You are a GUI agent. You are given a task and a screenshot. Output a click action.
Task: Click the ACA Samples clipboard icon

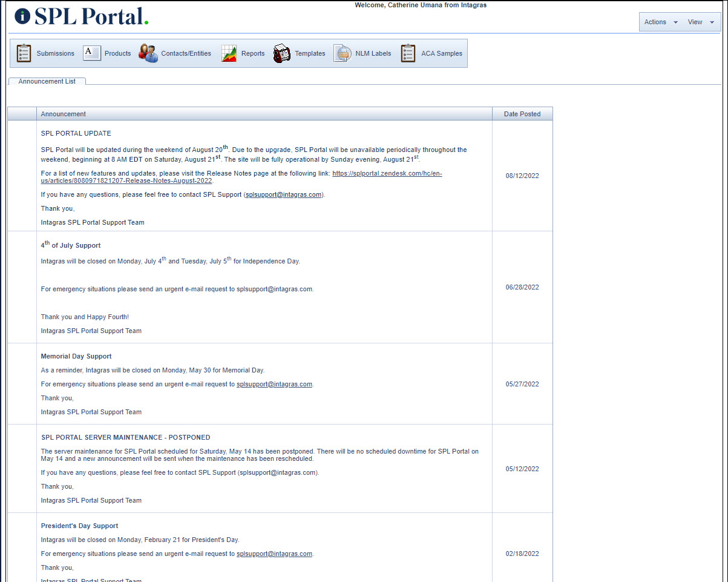408,53
